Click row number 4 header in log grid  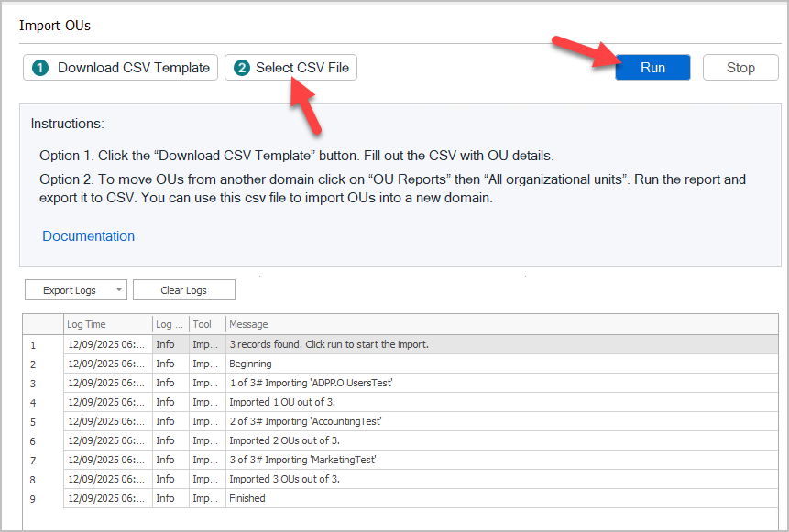coord(33,402)
